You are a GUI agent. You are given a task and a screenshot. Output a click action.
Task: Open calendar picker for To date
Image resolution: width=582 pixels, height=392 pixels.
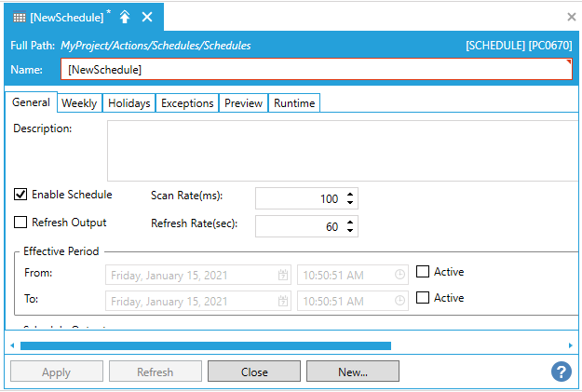click(283, 301)
